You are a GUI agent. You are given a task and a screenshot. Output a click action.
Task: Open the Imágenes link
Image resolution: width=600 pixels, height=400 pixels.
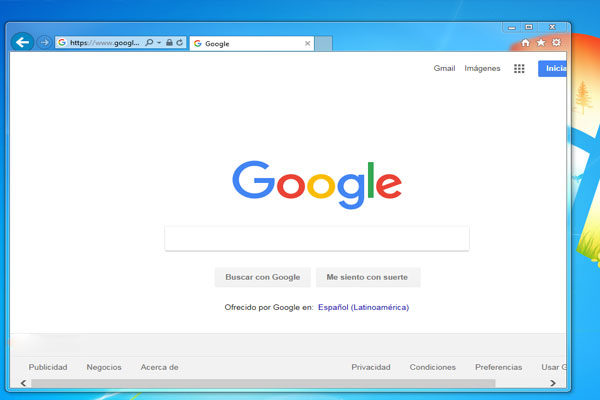click(482, 68)
